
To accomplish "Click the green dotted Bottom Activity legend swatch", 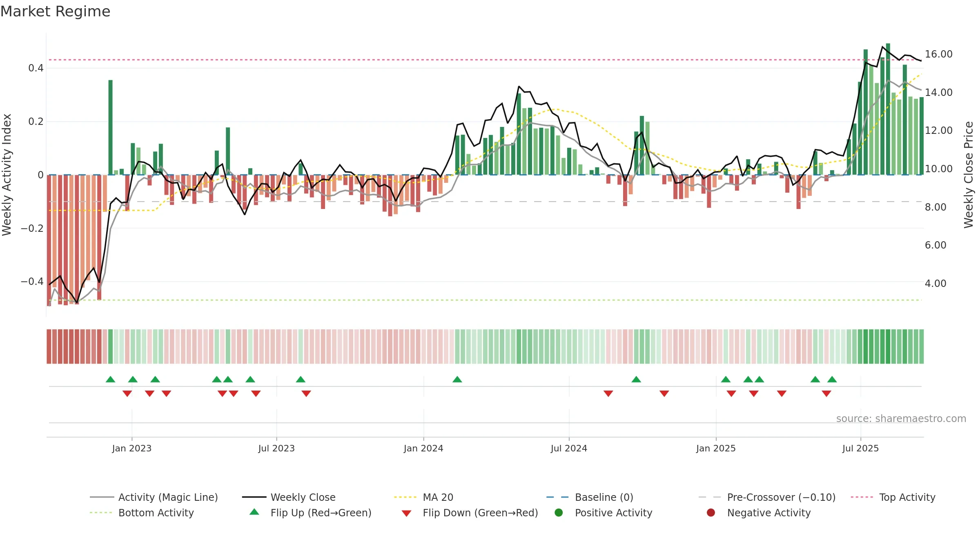I will tap(101, 513).
